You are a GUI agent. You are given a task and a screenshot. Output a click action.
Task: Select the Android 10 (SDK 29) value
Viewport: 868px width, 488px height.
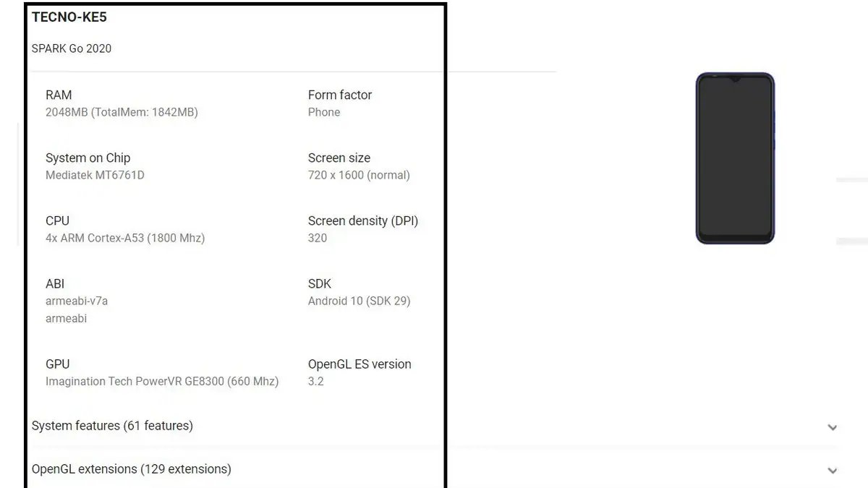coord(359,301)
